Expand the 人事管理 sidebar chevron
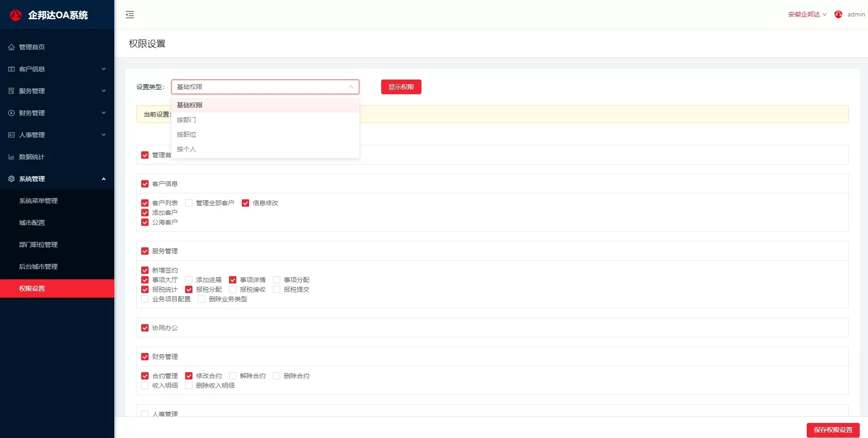The image size is (868, 438). pyautogui.click(x=104, y=135)
